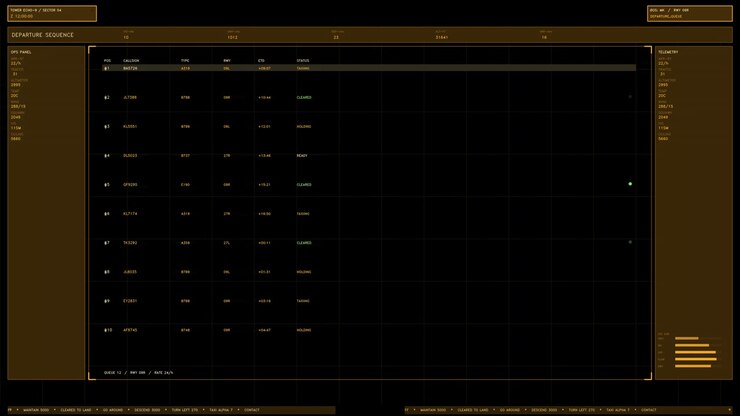Select the position 2 marker icon
Viewport: 740px width, 416px height.
pos(105,98)
